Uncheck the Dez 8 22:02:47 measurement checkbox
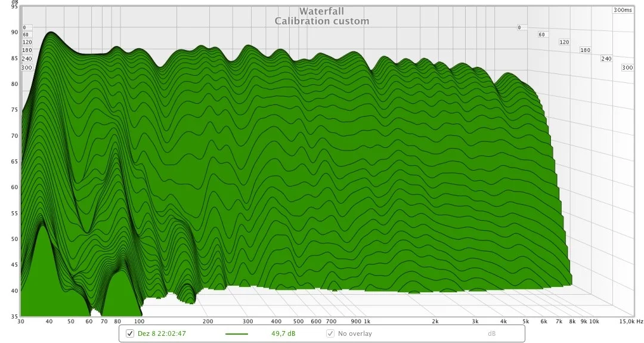 click(x=130, y=333)
